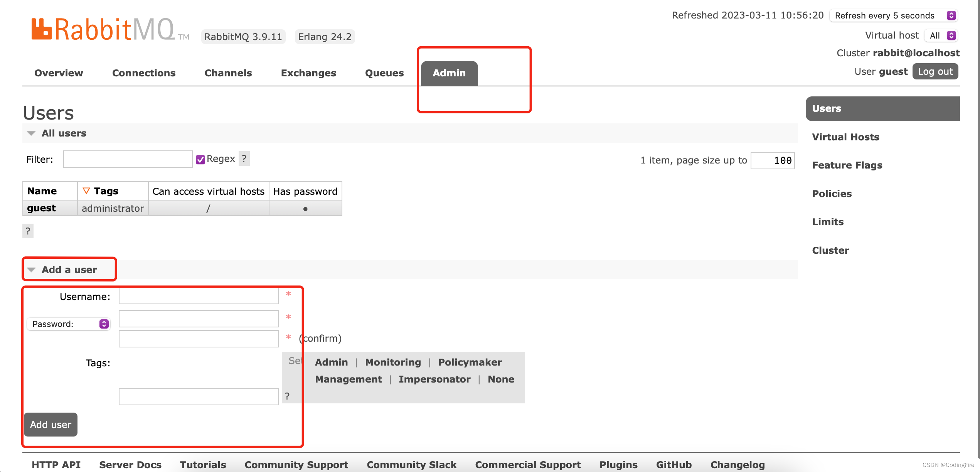Open Feature Flags in the sidebar
This screenshot has width=980, height=472.
coord(847,165)
